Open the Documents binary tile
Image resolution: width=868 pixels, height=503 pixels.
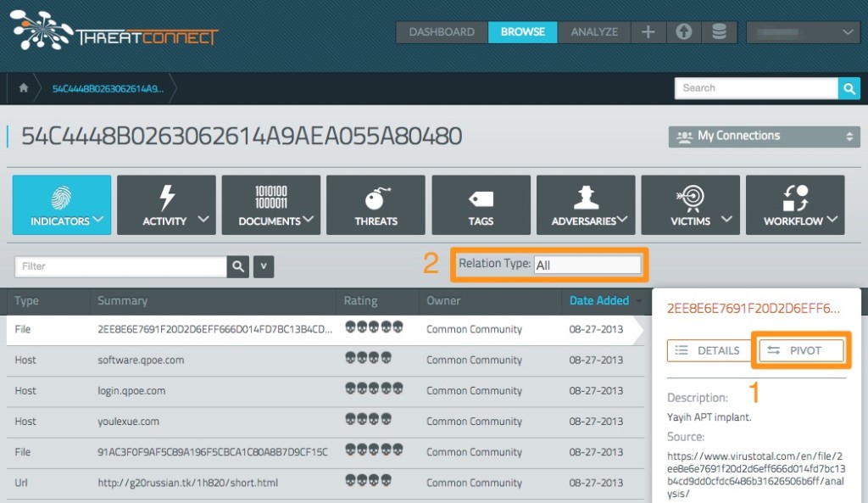point(270,204)
